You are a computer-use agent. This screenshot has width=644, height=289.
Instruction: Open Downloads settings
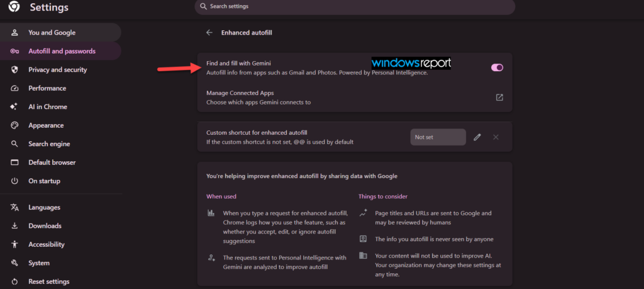[60, 225]
